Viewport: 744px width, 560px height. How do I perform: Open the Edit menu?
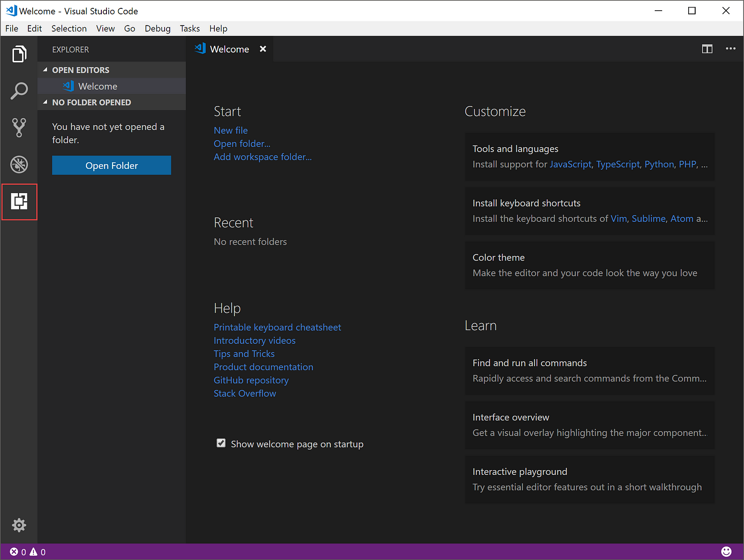coord(34,28)
